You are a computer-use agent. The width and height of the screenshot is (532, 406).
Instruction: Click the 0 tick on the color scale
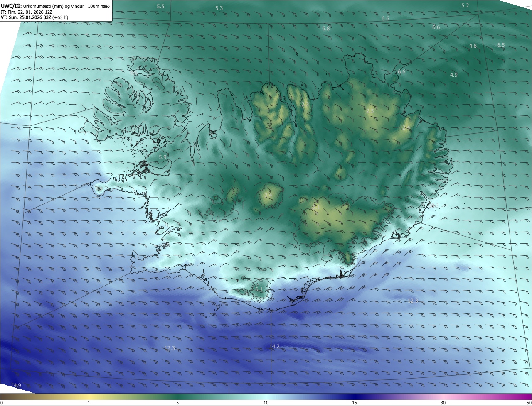click(x=2, y=403)
